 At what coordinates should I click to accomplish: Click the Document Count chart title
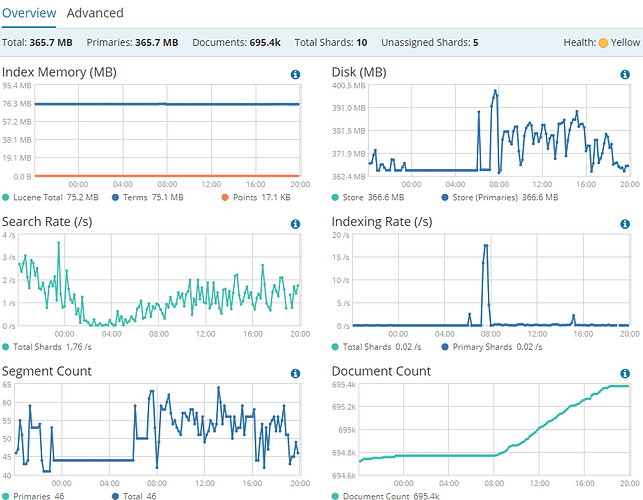click(381, 371)
